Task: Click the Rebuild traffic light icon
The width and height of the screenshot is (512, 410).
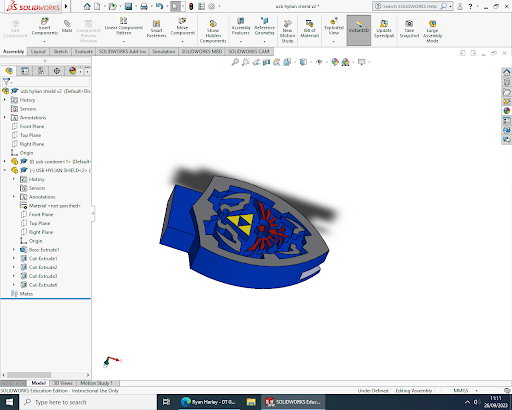Action: (x=191, y=6)
